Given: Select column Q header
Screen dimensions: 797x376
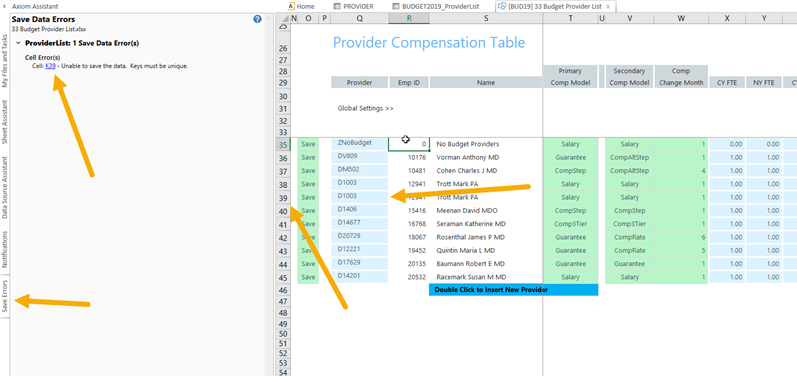Looking at the screenshot, I should coord(360,18).
